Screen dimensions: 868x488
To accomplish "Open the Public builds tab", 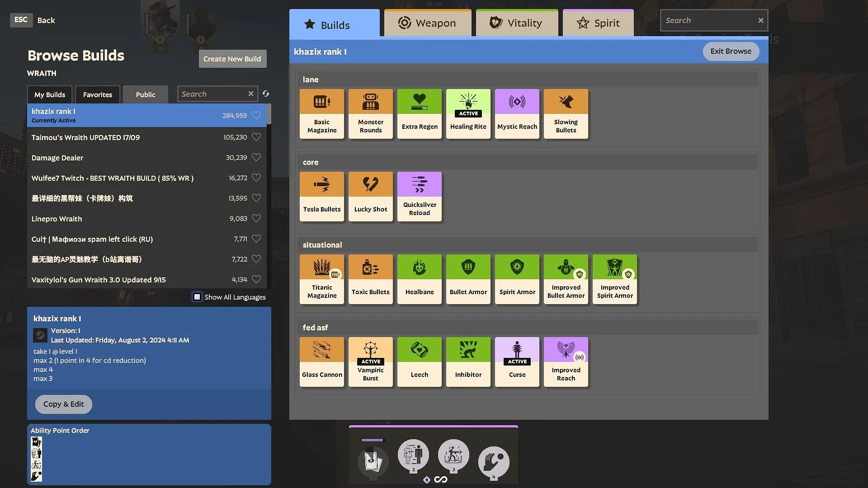I will [145, 94].
